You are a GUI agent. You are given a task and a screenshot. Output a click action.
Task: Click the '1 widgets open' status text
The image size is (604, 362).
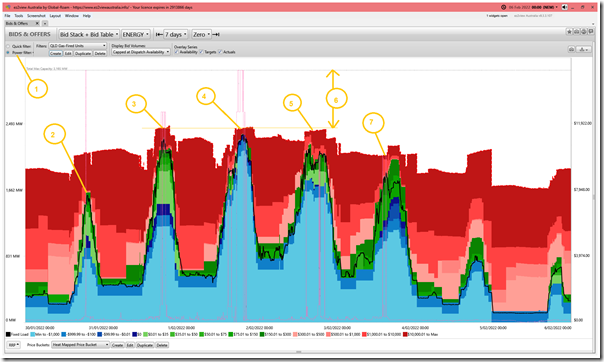497,16
